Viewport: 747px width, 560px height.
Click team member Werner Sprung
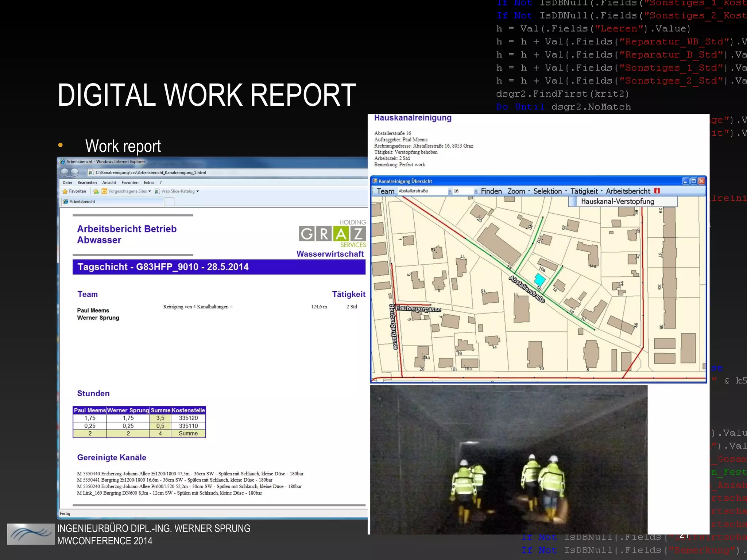98,318
